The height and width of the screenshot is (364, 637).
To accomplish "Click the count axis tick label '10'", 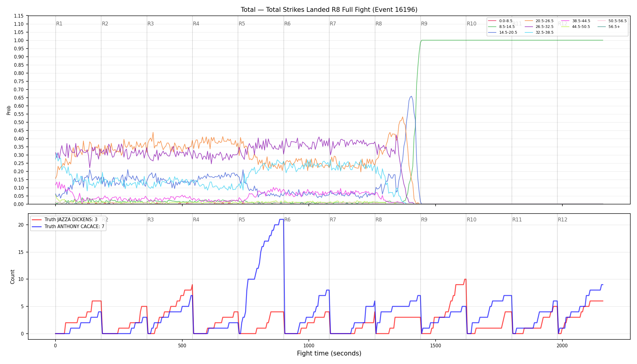I will tap(21, 279).
